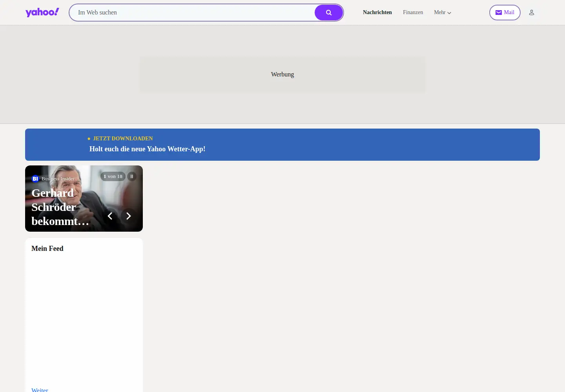Expand the Mehr dropdown menu
565x392 pixels.
(443, 13)
